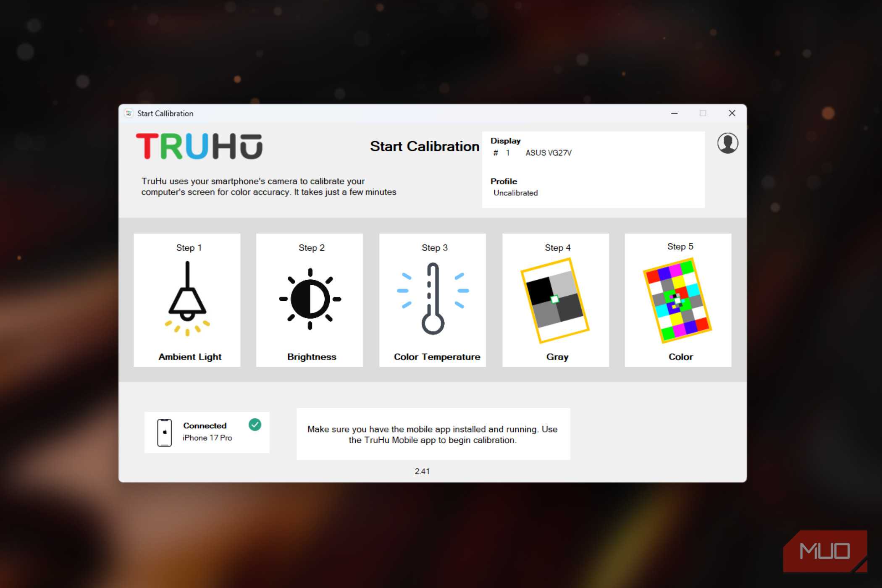882x588 pixels.
Task: Click the Display heading
Action: 505,141
